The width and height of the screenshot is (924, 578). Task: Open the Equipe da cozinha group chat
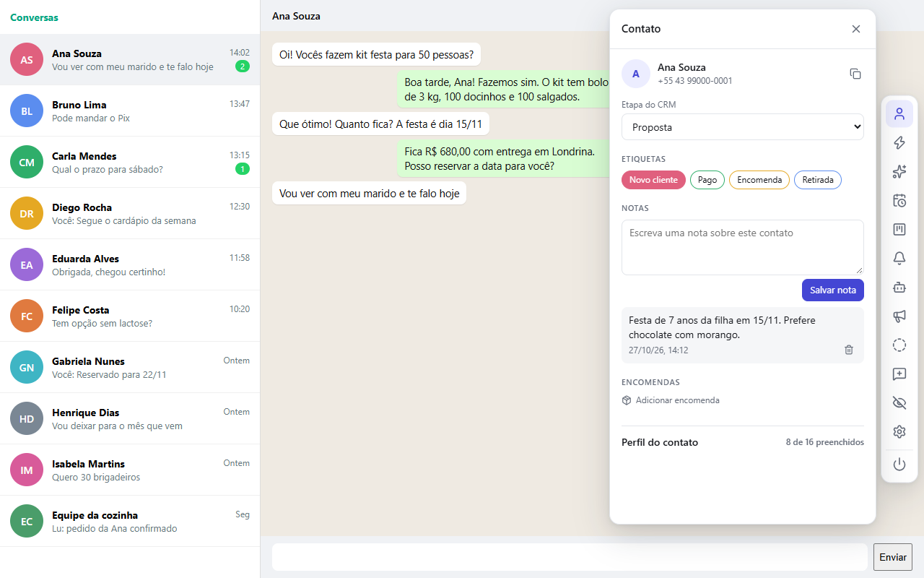tap(130, 522)
